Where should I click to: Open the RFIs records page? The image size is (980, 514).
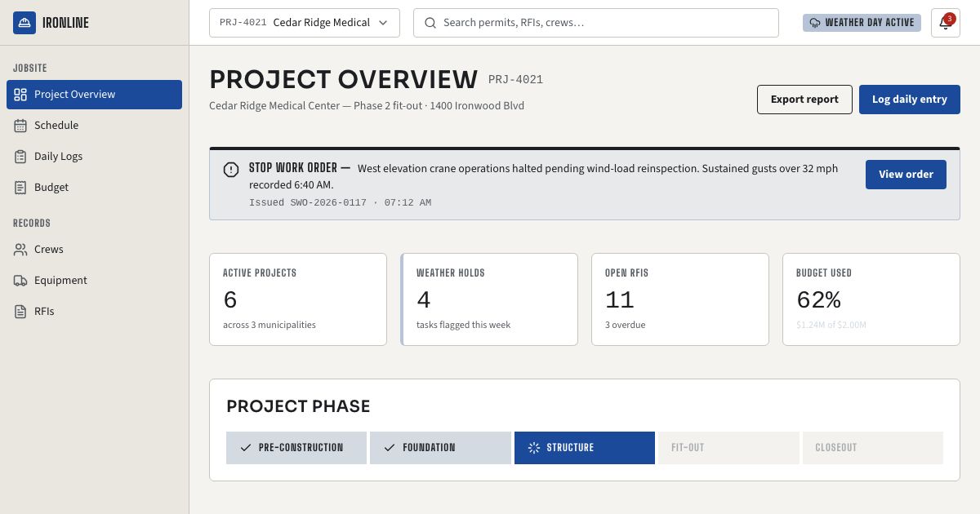click(94, 312)
